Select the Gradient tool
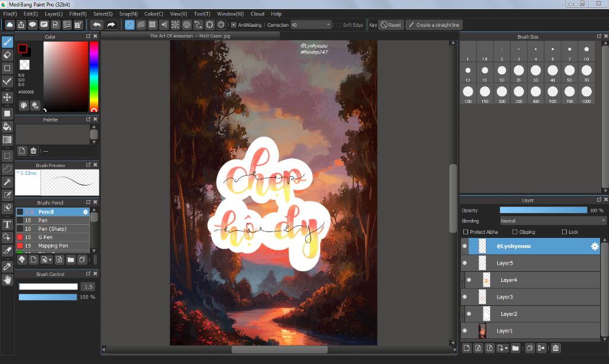Viewport: 609px width, 364px height. pyautogui.click(x=7, y=140)
